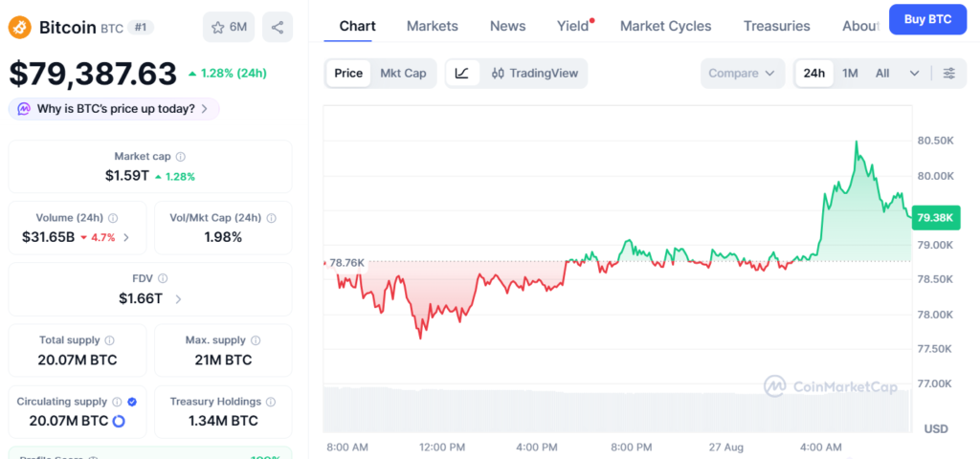Click the USD currency label
This screenshot has height=459, width=980.
(x=936, y=429)
